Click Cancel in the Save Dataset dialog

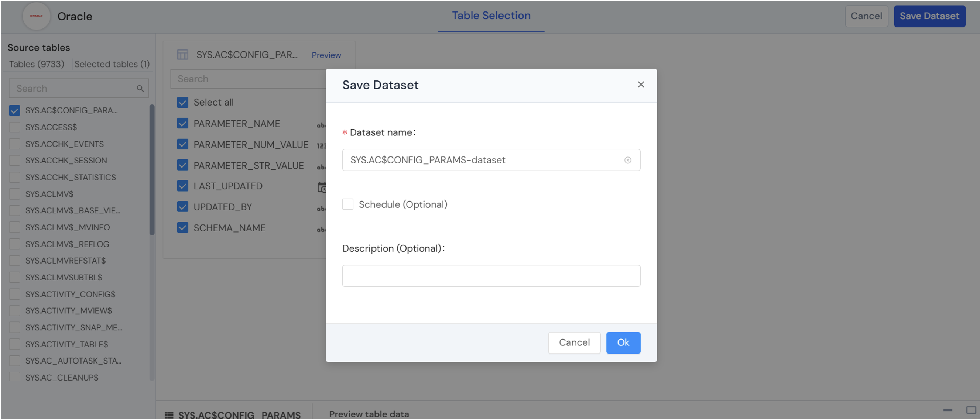(574, 342)
